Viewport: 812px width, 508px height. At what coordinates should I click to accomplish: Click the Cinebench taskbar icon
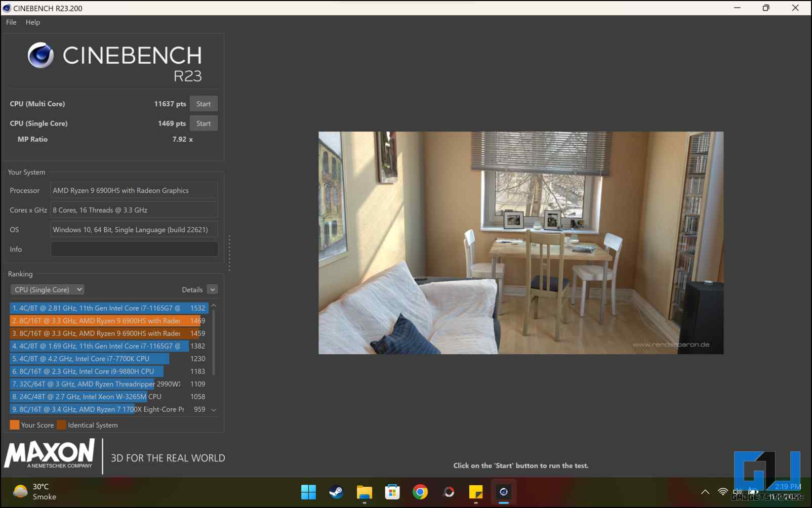click(x=504, y=492)
